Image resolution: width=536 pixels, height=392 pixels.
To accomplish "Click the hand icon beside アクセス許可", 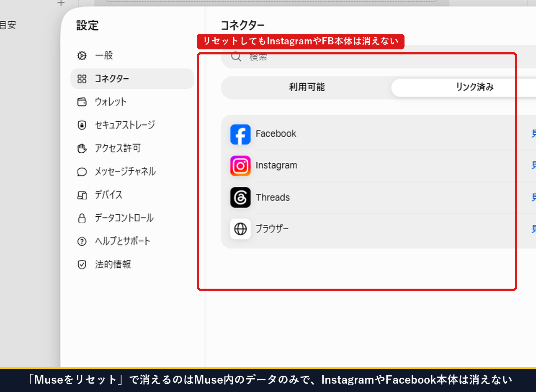I will [x=82, y=148].
